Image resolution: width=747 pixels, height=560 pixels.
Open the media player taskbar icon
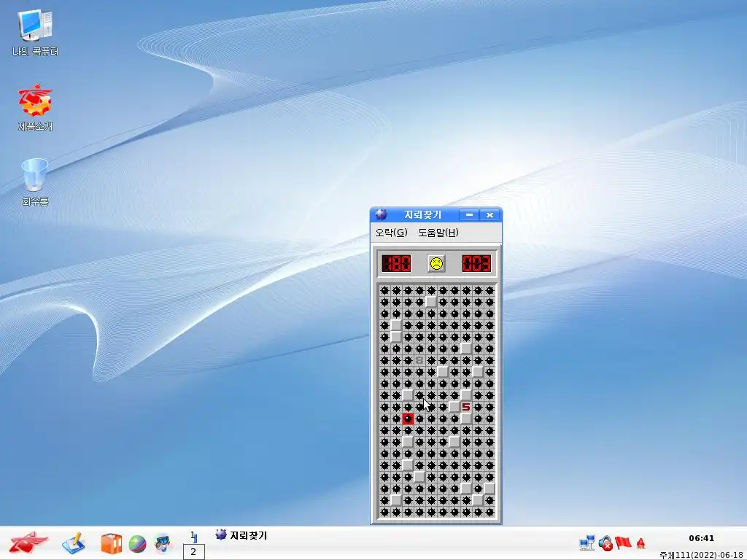[x=163, y=544]
